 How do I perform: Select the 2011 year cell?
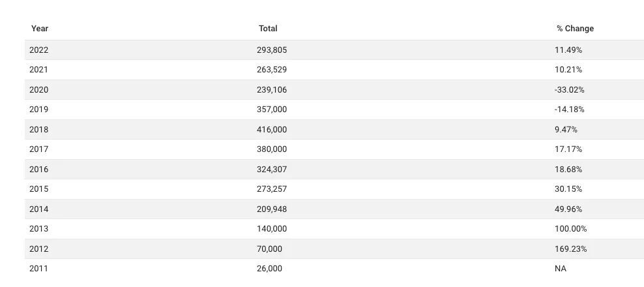coord(38,269)
